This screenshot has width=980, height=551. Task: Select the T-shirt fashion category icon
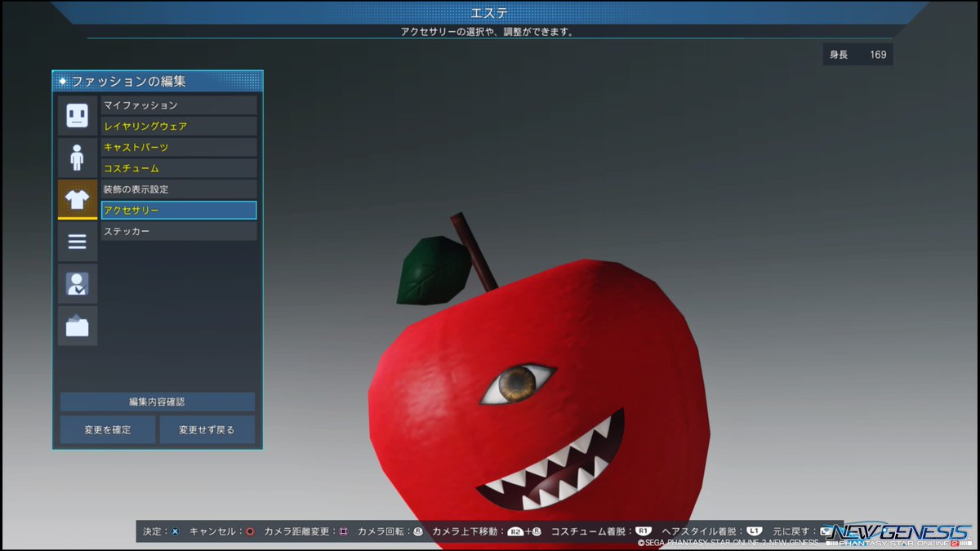pos(78,199)
